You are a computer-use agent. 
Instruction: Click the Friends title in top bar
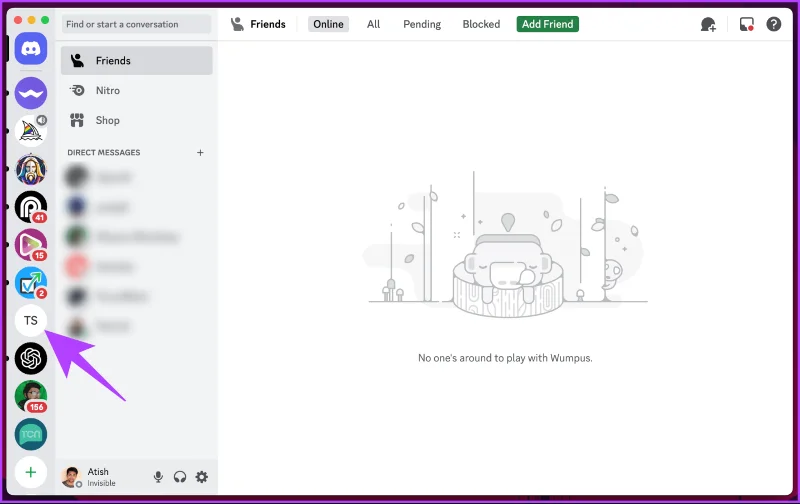268,24
